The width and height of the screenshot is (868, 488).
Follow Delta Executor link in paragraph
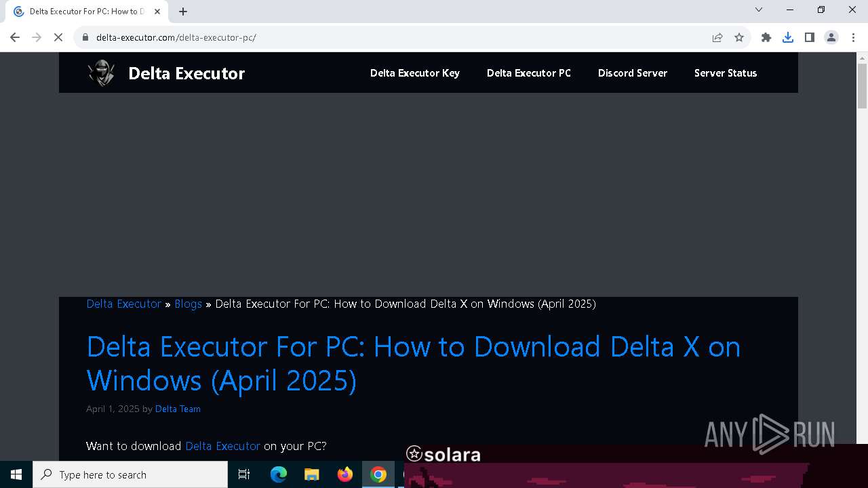222,446
